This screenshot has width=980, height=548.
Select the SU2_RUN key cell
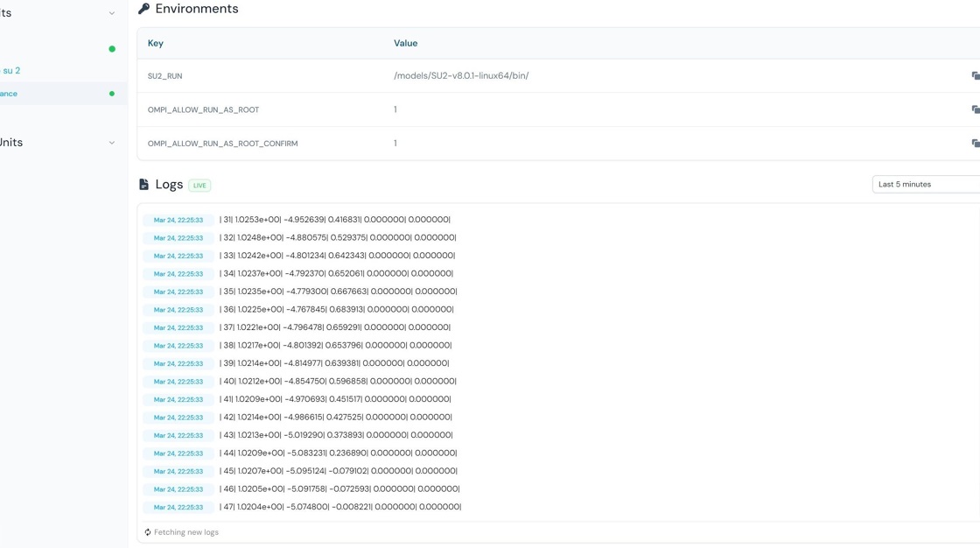coord(165,76)
